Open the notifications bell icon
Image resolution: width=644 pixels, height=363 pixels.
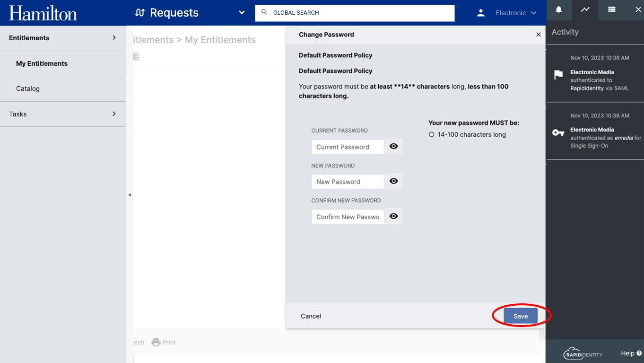559,9
